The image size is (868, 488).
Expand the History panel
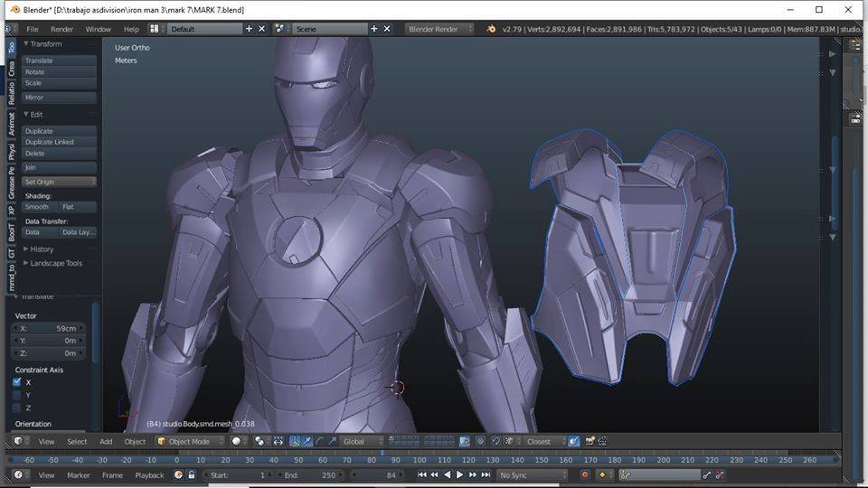click(41, 249)
